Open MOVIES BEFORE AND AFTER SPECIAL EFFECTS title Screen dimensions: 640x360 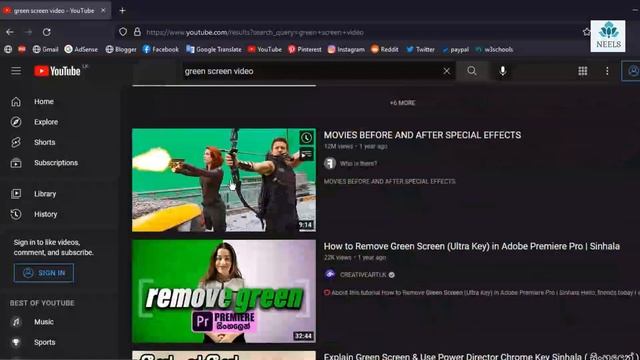point(422,135)
